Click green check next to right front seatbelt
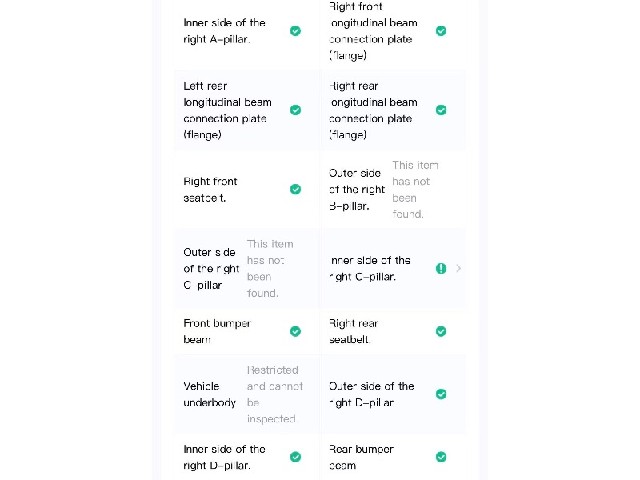640x480 pixels. tap(296, 189)
